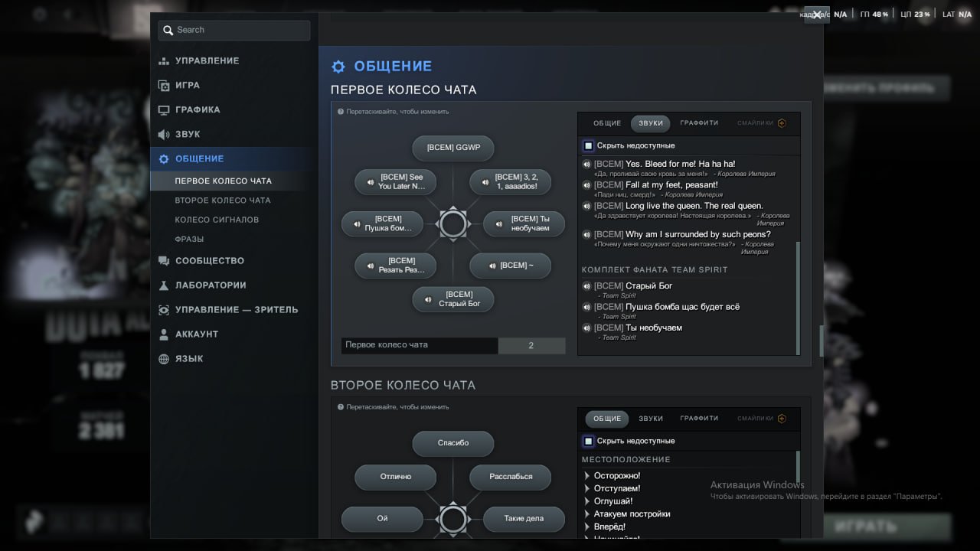Click the Аккаунт person icon in the sidebar
The width and height of the screenshot is (980, 551).
click(x=163, y=334)
